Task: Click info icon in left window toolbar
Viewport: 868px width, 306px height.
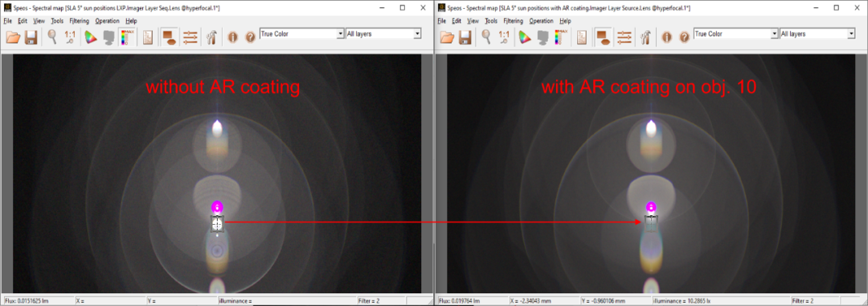Action: [x=232, y=37]
